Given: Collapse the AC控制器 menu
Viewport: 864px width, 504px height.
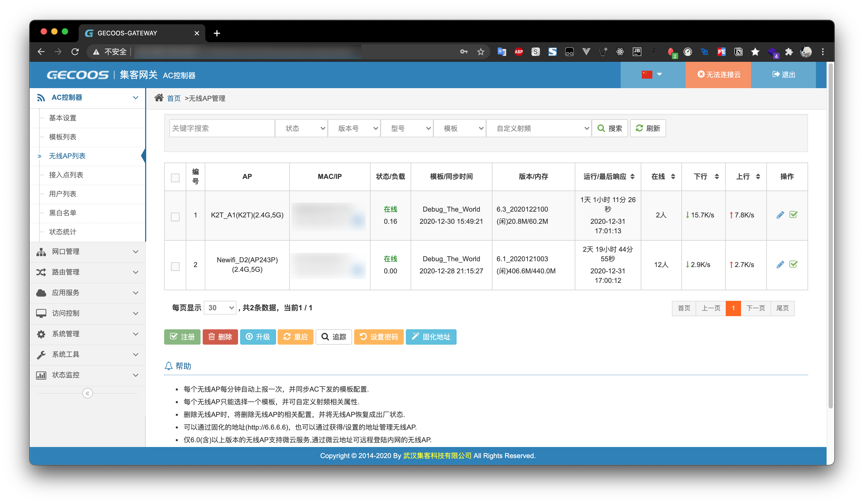Looking at the screenshot, I should tap(87, 98).
